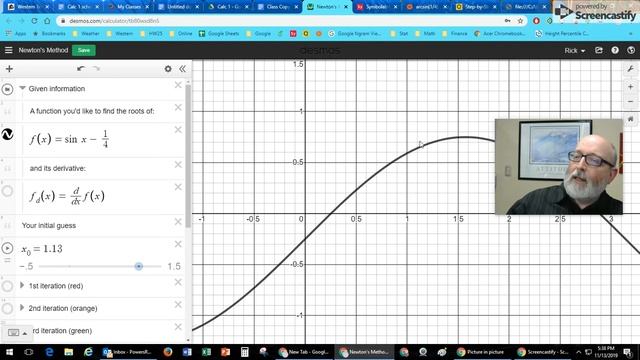Open Firefox from the taskbar

coord(168,352)
